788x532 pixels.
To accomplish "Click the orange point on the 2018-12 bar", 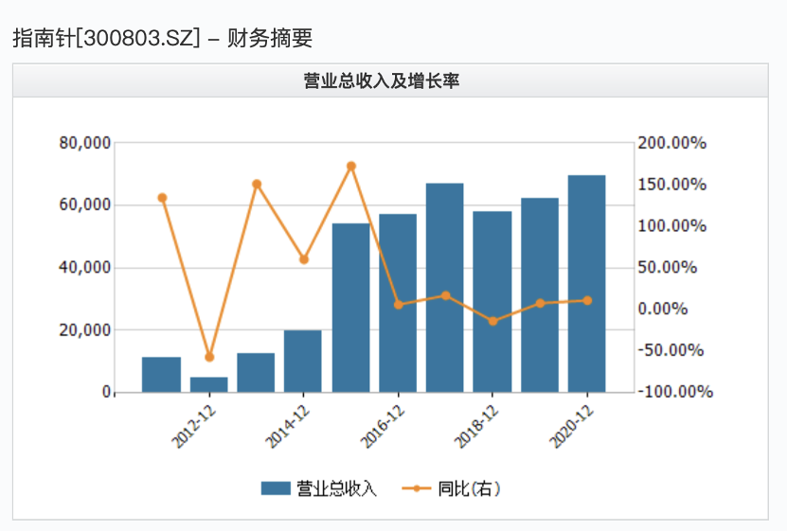I will [x=492, y=321].
